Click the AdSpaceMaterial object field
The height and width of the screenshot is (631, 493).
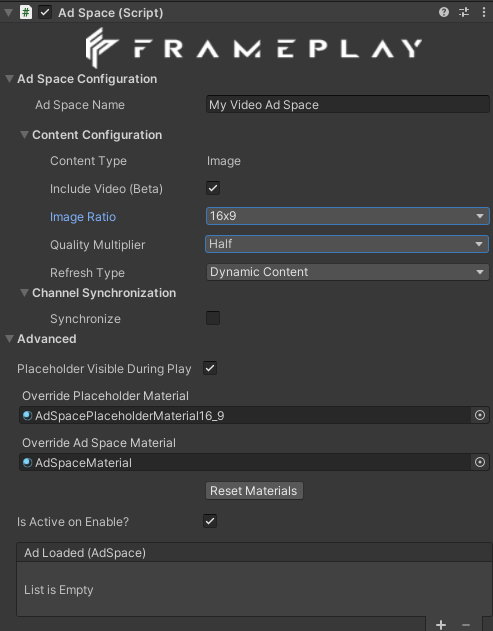[245, 462]
